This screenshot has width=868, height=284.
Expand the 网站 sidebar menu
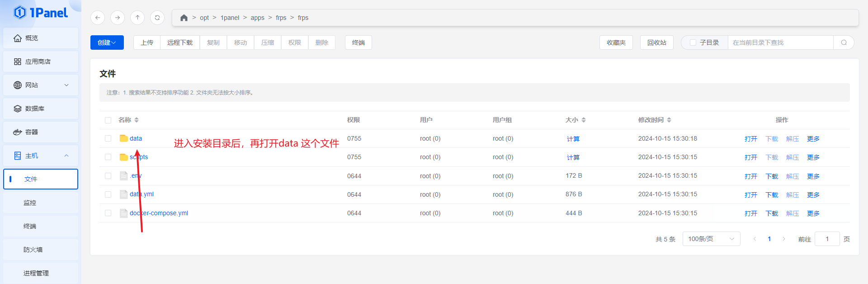(x=41, y=85)
